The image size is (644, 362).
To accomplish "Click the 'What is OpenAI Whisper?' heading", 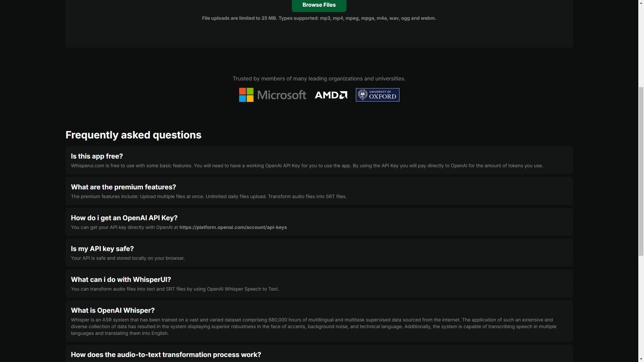I will click(113, 310).
